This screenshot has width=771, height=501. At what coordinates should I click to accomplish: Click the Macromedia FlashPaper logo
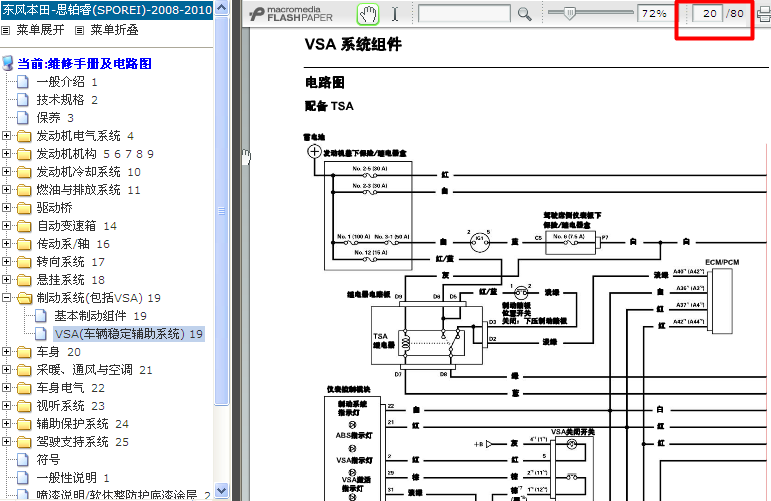(x=291, y=14)
